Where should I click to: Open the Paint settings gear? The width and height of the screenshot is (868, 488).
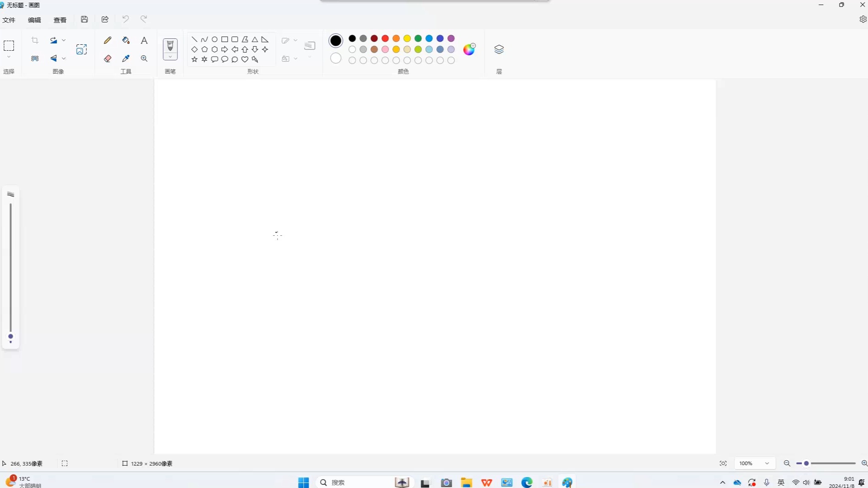click(863, 19)
